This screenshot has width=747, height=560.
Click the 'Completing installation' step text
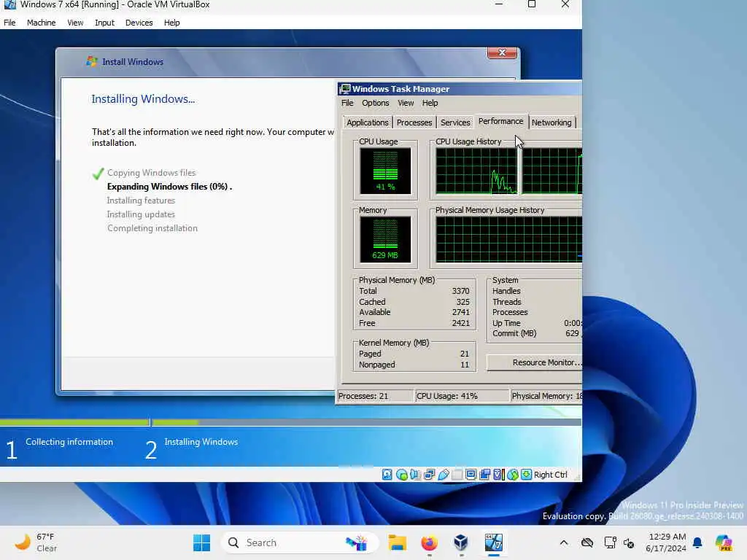coord(152,228)
